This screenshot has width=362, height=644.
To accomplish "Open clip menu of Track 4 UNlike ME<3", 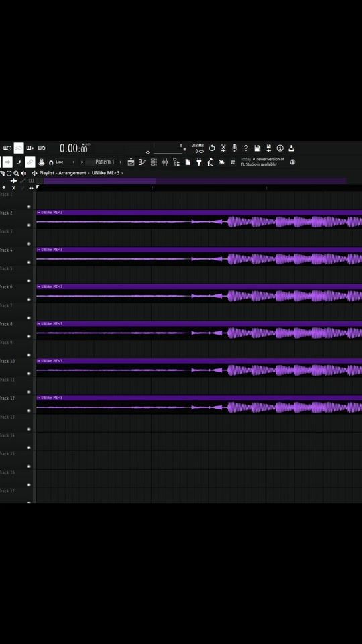I will point(39,250).
